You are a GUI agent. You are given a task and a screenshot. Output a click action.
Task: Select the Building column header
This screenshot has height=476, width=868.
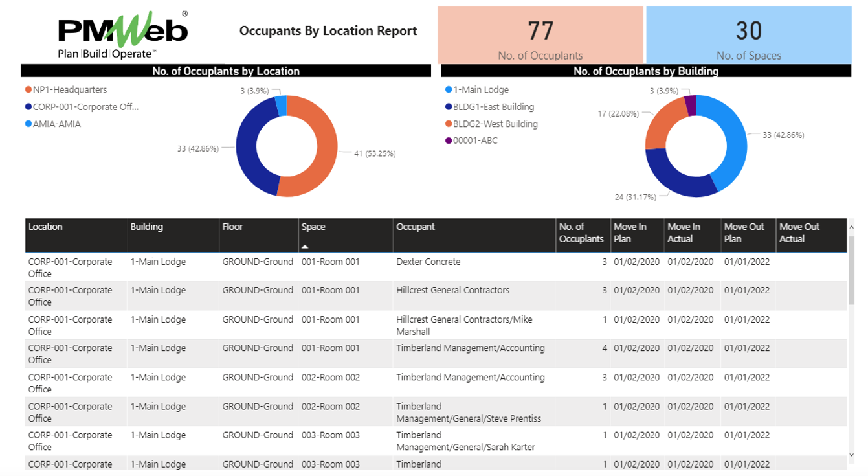147,227
